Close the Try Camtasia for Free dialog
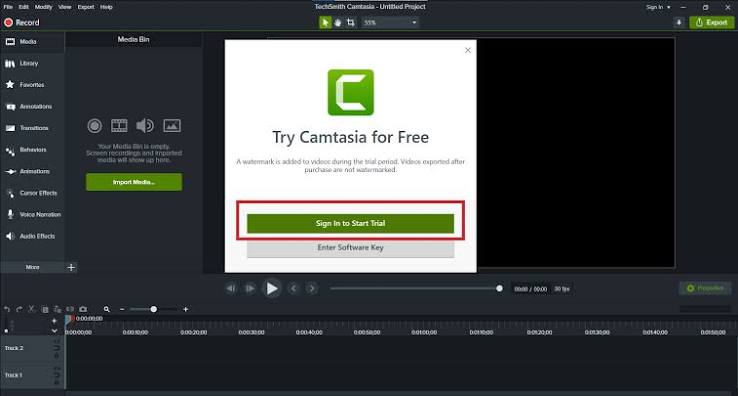Image resolution: width=738 pixels, height=396 pixels. (468, 50)
